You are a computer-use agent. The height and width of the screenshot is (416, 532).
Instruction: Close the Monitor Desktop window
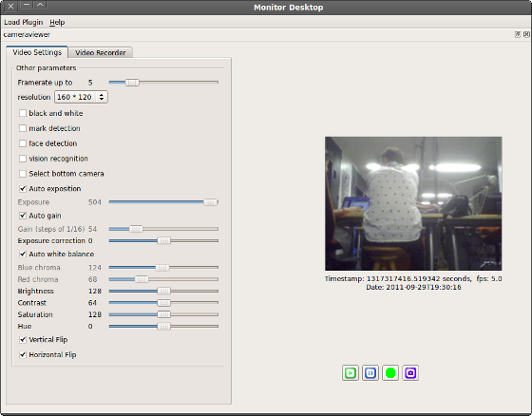point(10,6)
